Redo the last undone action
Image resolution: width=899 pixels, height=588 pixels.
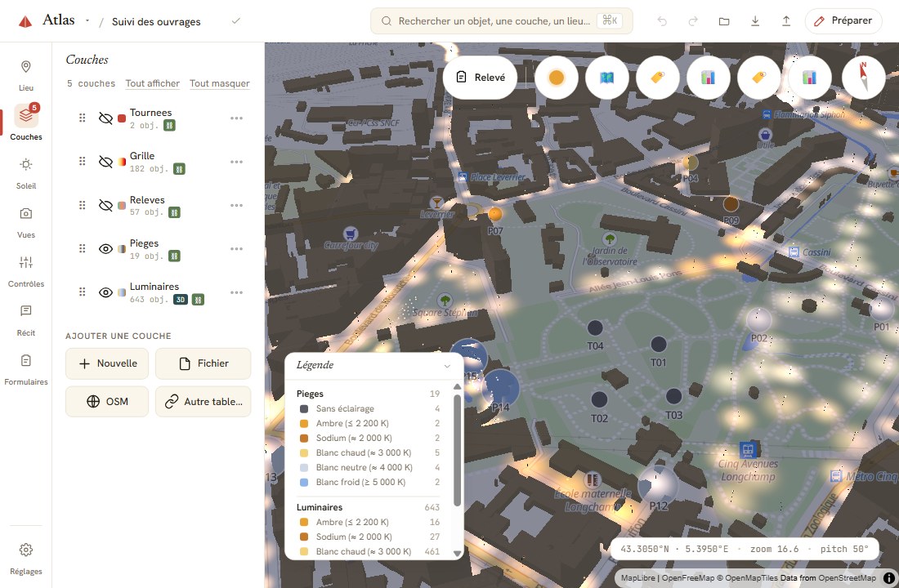(693, 21)
